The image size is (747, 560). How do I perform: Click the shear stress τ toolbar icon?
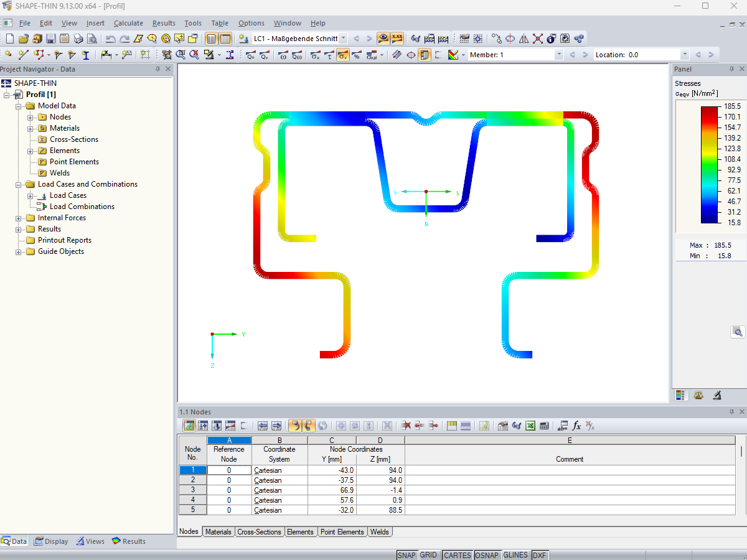coord(329,55)
